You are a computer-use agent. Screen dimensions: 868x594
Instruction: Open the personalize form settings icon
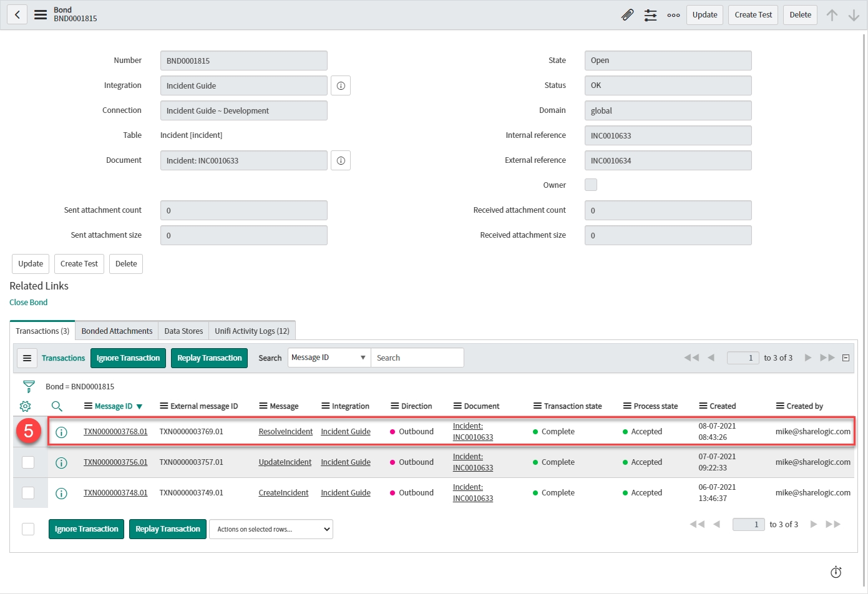coord(650,15)
